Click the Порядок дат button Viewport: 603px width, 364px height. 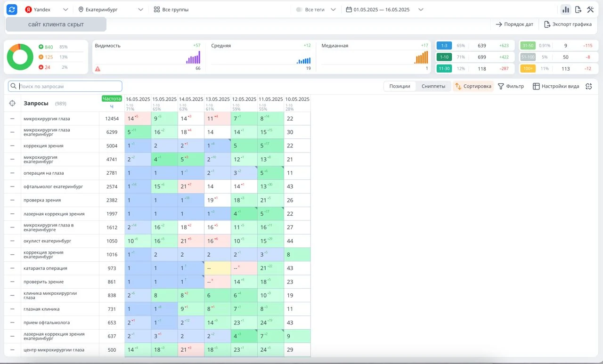(514, 24)
